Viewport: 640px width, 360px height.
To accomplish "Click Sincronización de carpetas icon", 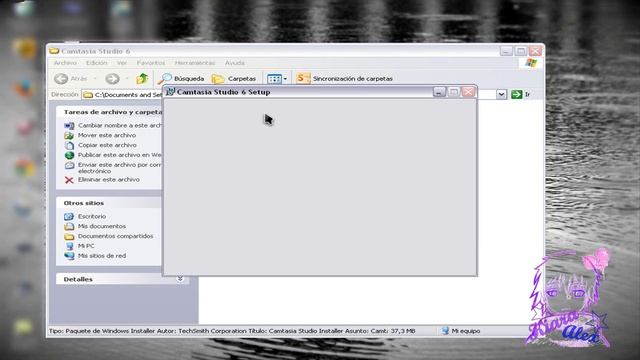I will (x=303, y=78).
